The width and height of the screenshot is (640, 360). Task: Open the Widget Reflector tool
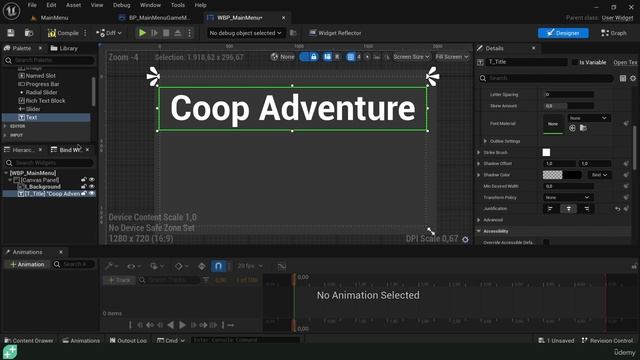click(335, 33)
